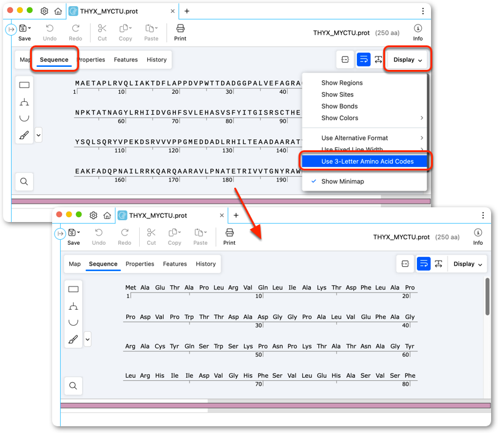The width and height of the screenshot is (504, 433).
Task: Toggle line wrap view in the bottom window
Action: [x=424, y=264]
